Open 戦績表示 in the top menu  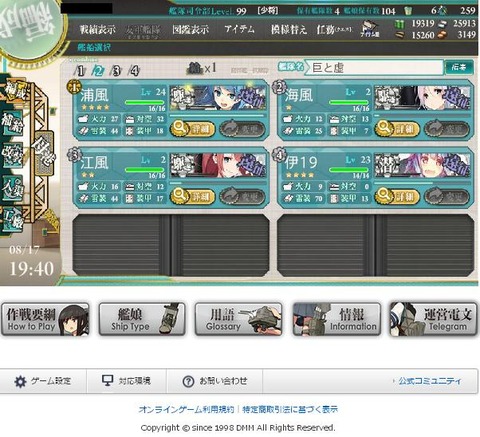coord(97,30)
